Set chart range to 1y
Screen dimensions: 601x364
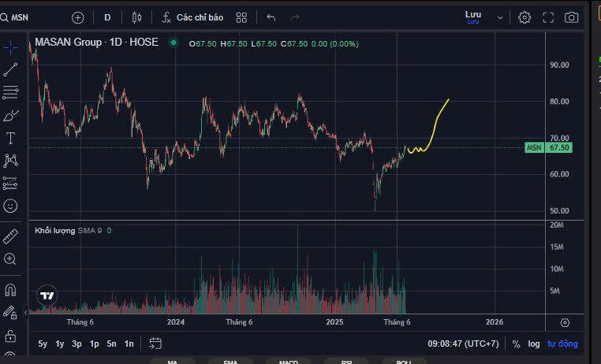[59, 344]
